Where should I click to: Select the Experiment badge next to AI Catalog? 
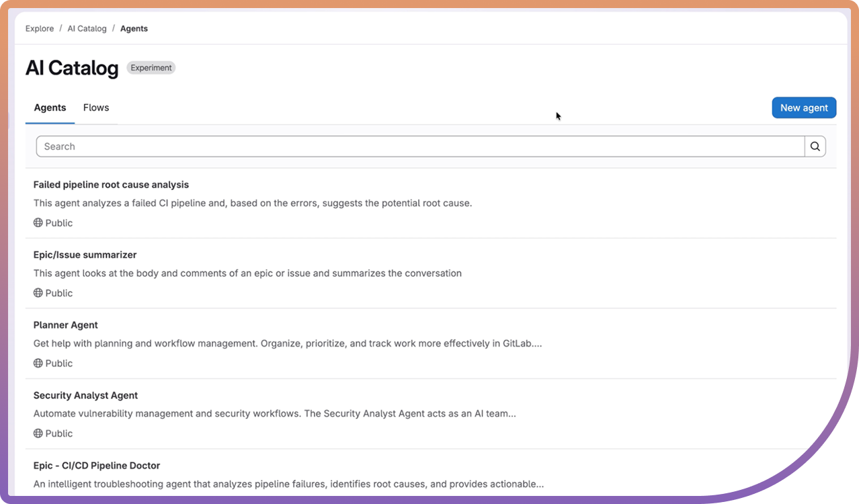coord(151,67)
